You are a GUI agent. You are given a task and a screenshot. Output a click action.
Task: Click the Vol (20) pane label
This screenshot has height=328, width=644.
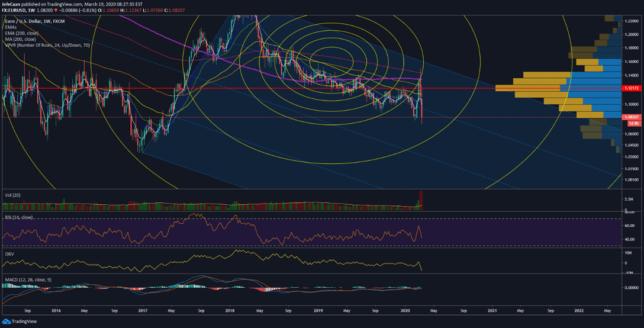pos(12,195)
